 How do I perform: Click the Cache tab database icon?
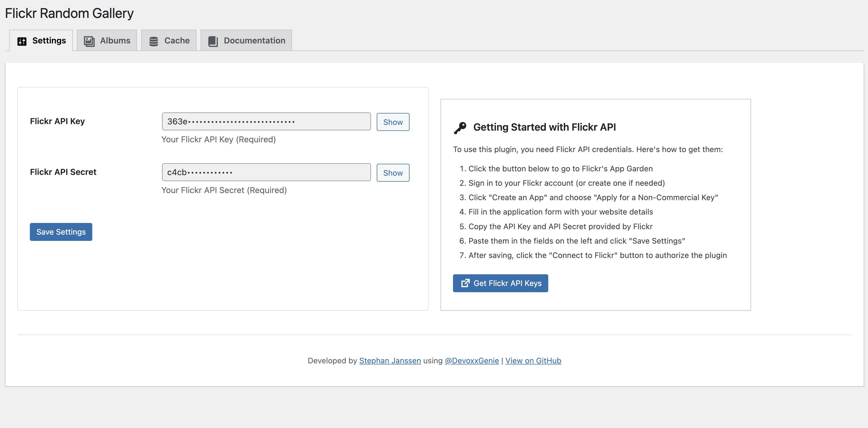tap(154, 41)
